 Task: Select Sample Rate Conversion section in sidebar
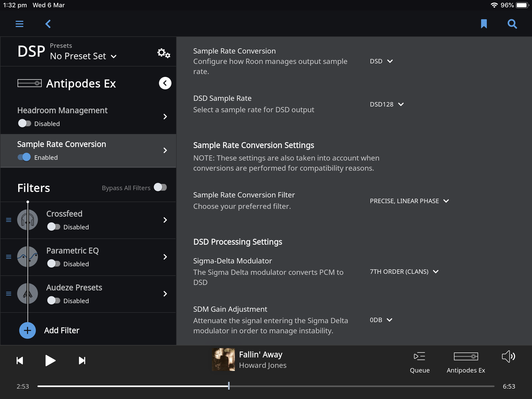coord(88,150)
